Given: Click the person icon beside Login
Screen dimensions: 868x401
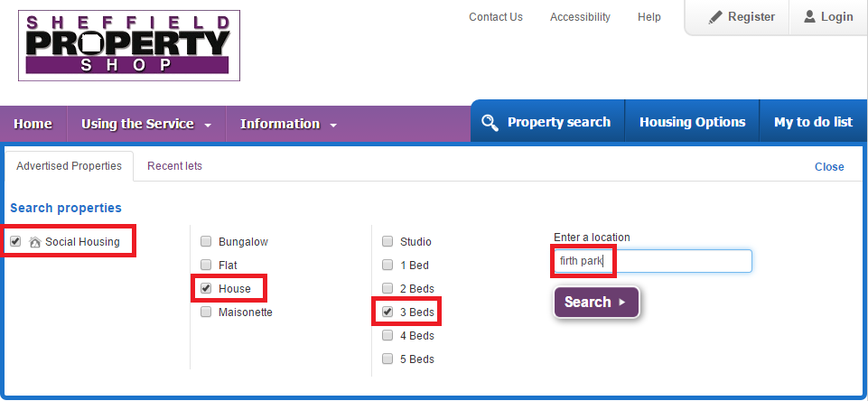Looking at the screenshot, I should [810, 16].
